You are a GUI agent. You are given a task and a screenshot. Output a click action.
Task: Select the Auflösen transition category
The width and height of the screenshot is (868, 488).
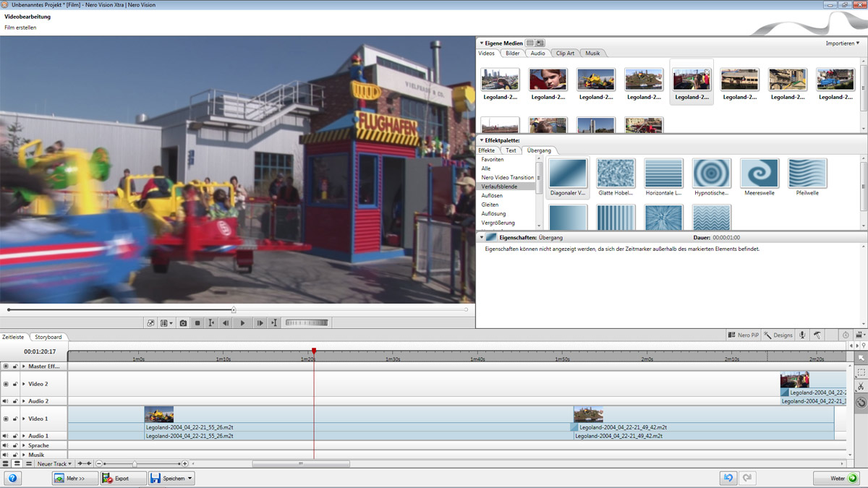coord(492,196)
